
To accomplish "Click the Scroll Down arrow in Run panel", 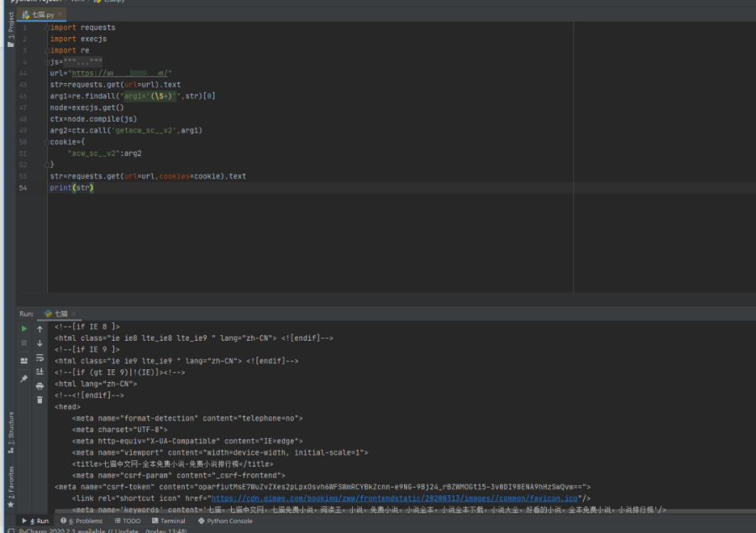I will pyautogui.click(x=39, y=342).
